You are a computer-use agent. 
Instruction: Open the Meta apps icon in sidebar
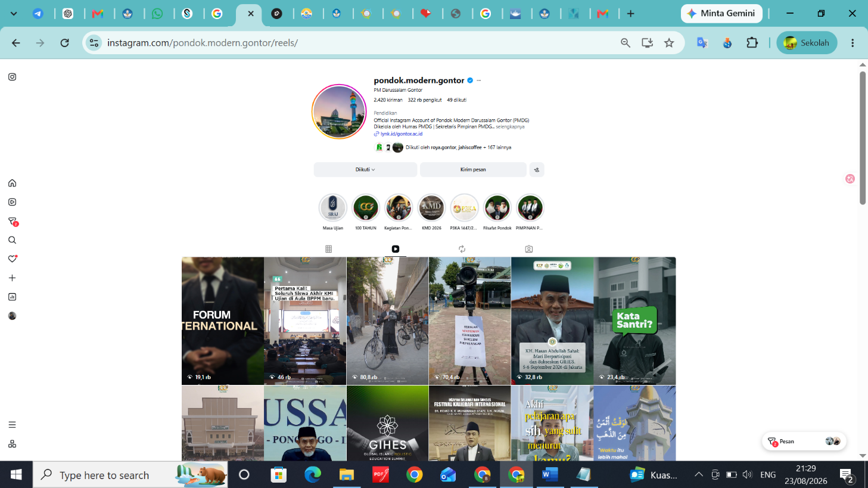(x=12, y=444)
